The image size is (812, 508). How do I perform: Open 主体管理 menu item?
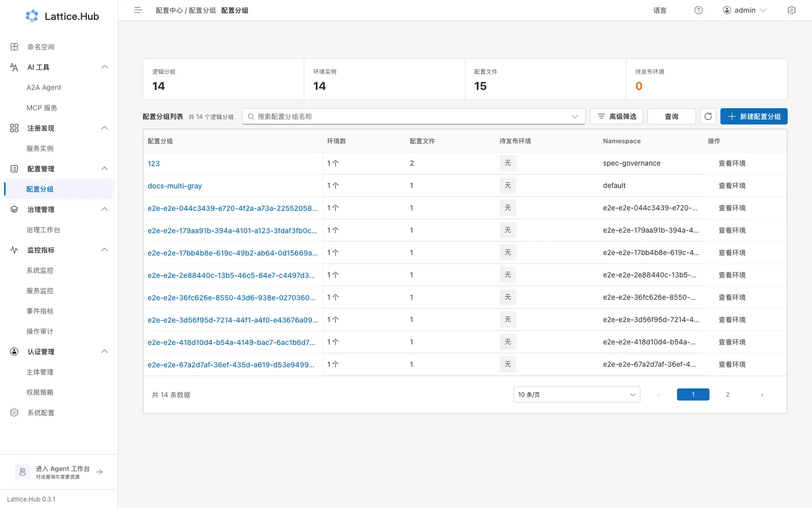tap(59, 372)
